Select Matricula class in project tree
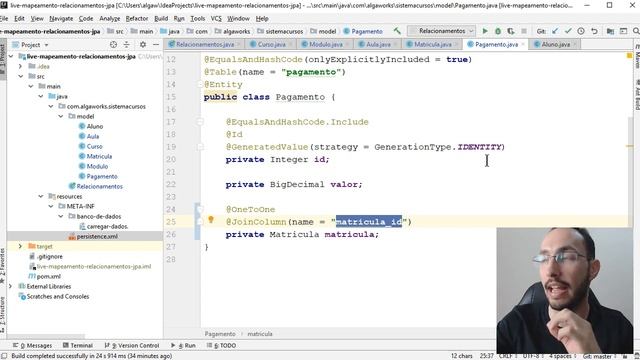This screenshot has width=640, height=360. point(99,156)
